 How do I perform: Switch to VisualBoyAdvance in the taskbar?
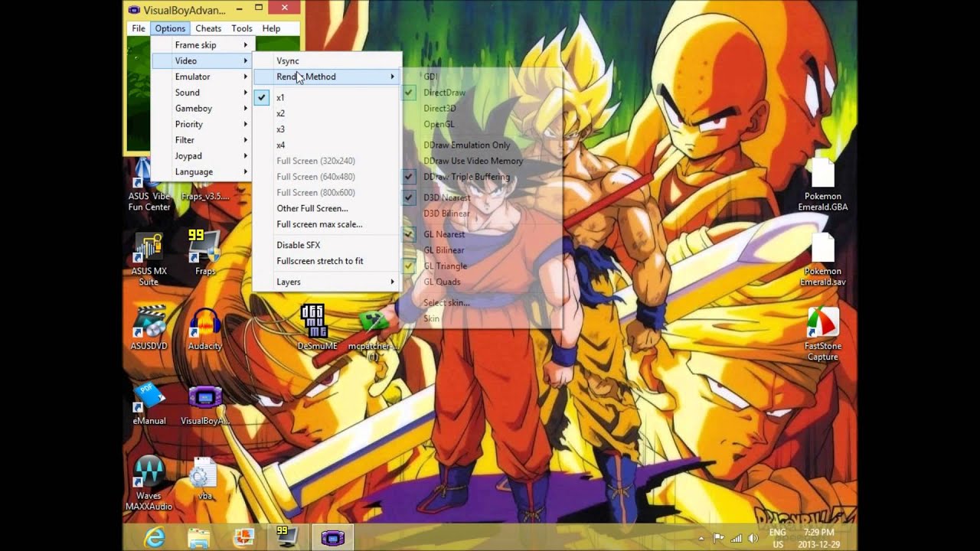(x=332, y=538)
